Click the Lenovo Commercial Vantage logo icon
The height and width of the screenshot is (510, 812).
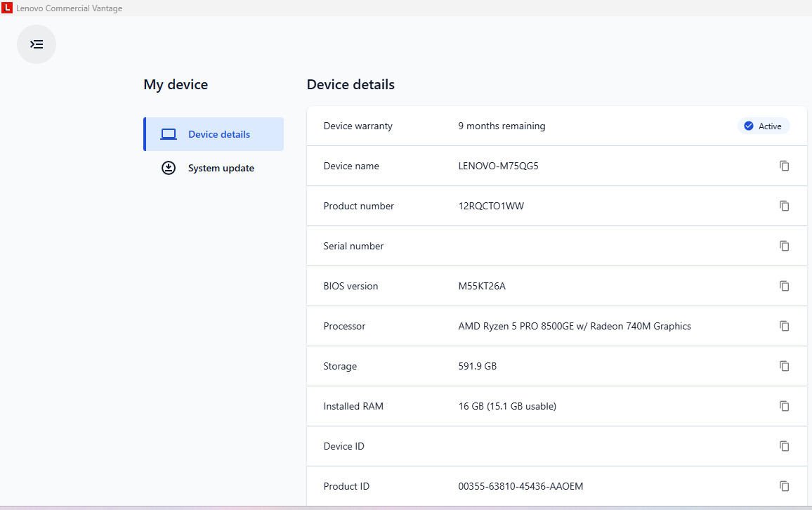coord(7,8)
